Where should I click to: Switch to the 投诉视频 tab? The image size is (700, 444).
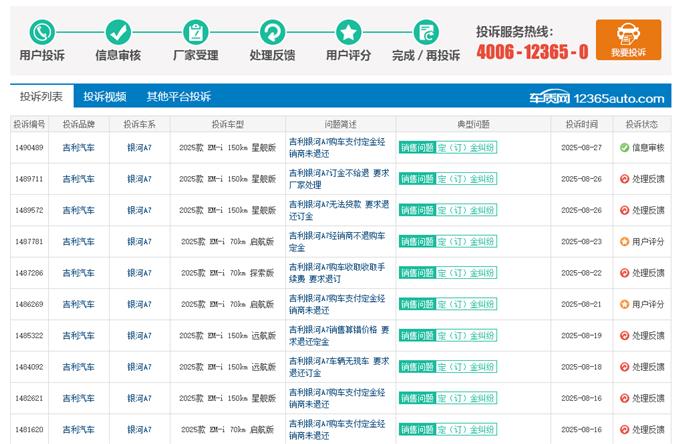[x=104, y=97]
